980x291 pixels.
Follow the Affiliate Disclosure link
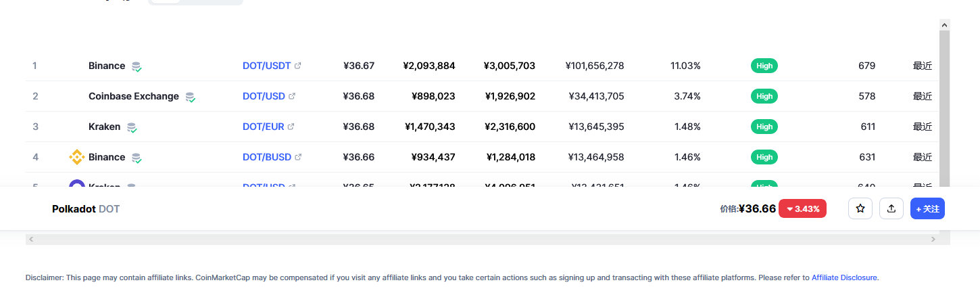pos(844,277)
